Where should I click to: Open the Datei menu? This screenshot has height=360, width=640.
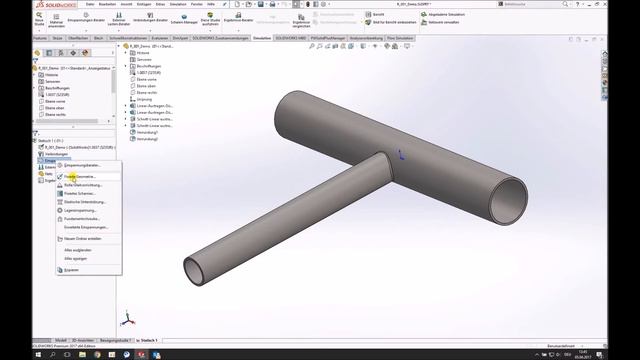tap(90, 4)
